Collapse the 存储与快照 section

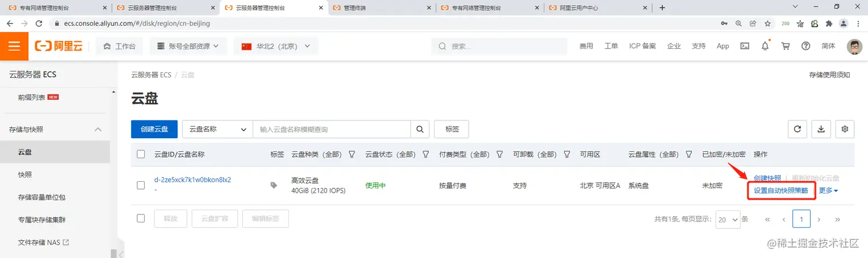click(98, 130)
